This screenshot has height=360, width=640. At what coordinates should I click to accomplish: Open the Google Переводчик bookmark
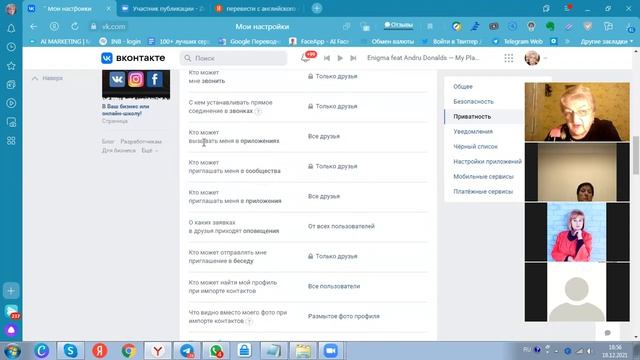(249, 42)
